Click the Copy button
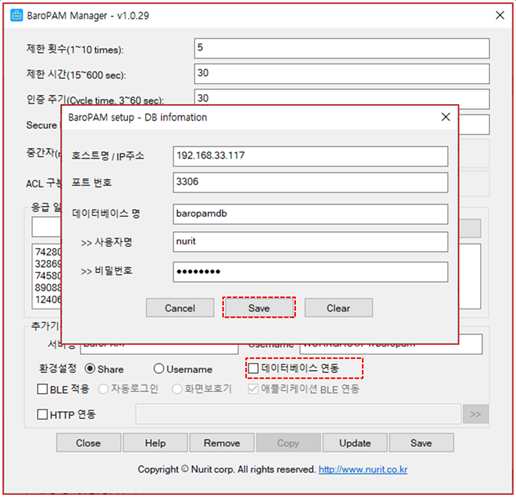 pos(288,443)
